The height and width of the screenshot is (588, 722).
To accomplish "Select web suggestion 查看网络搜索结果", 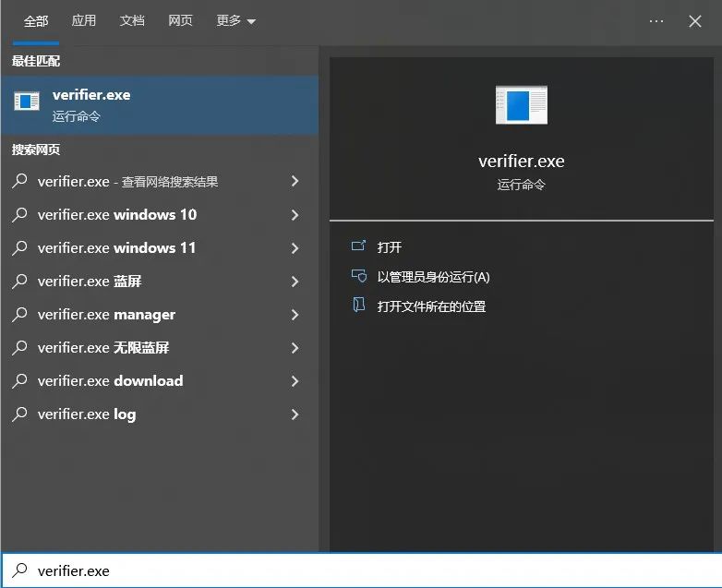I will (160, 182).
